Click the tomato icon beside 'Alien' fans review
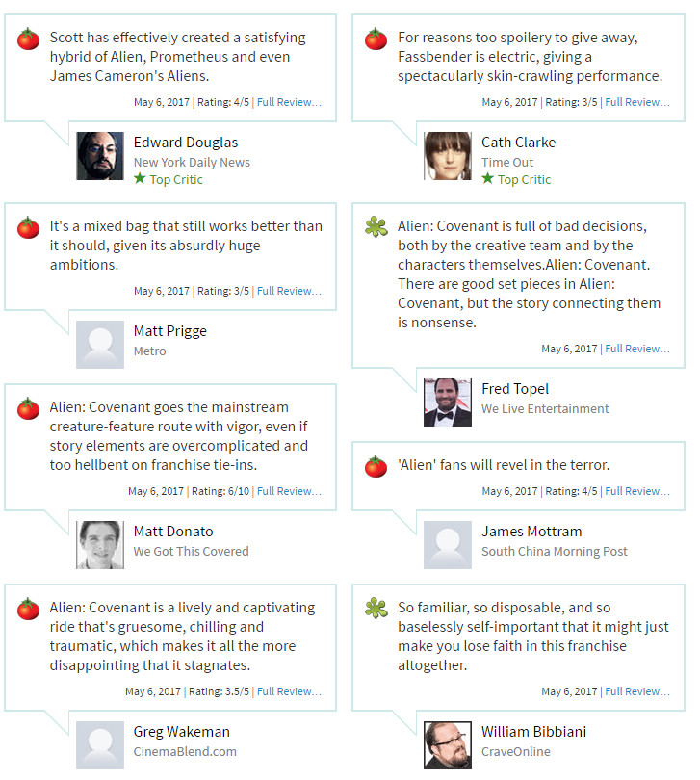Image resolution: width=700 pixels, height=780 pixels. point(376,467)
